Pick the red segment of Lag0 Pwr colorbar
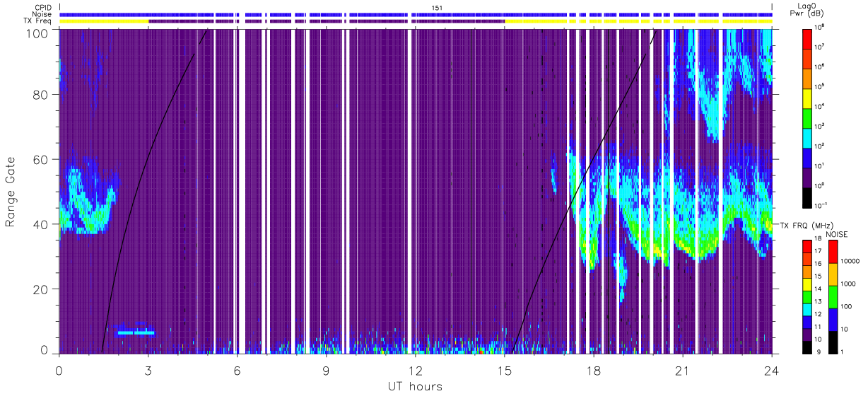The height and width of the screenshot is (401, 868). 807,38
